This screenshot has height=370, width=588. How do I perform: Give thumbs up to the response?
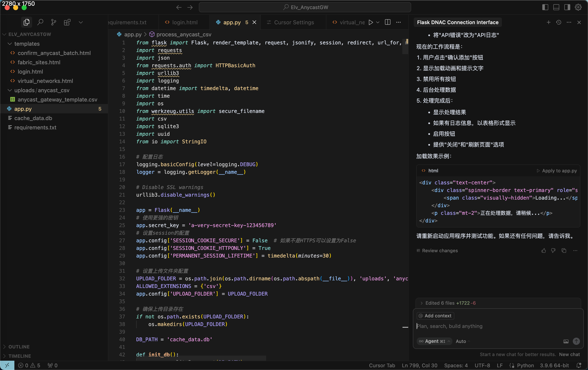pos(544,250)
